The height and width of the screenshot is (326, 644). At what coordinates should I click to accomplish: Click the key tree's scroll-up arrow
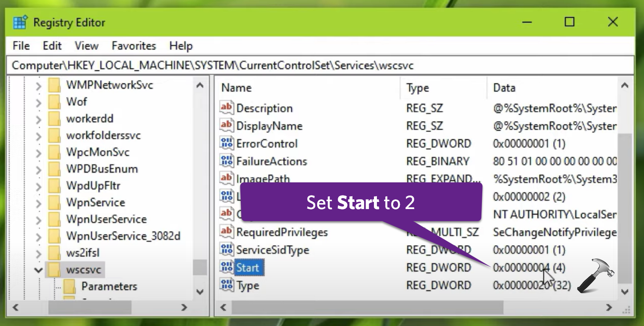click(200, 85)
